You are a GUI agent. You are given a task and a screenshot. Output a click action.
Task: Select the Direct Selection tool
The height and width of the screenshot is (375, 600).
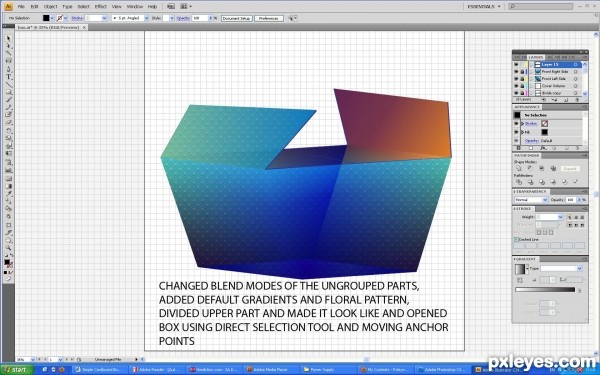coord(9,46)
